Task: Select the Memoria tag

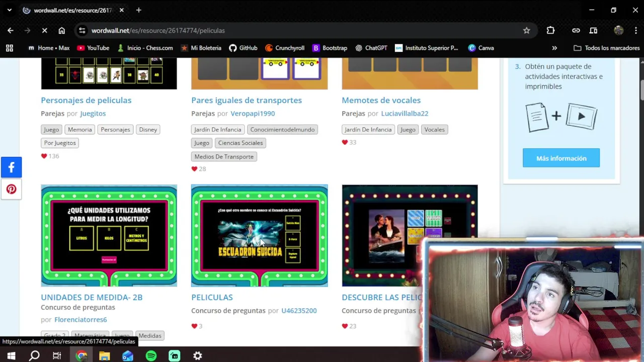Action: 79,130
